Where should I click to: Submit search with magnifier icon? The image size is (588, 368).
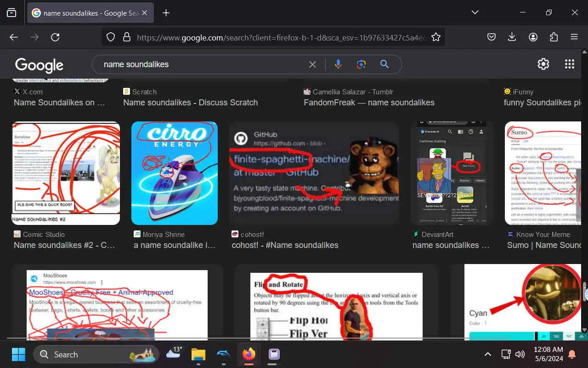click(385, 64)
